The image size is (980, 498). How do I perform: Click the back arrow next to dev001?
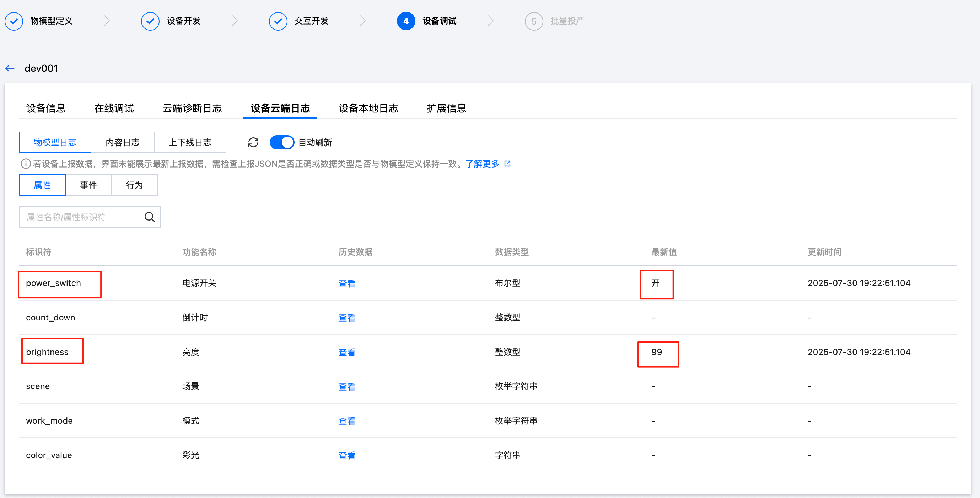click(x=10, y=69)
